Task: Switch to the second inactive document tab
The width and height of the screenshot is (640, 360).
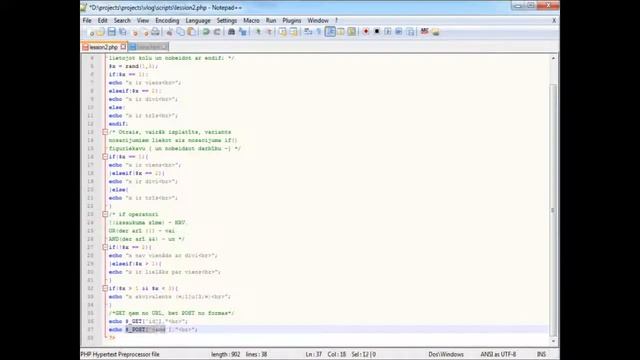Action: point(149,47)
